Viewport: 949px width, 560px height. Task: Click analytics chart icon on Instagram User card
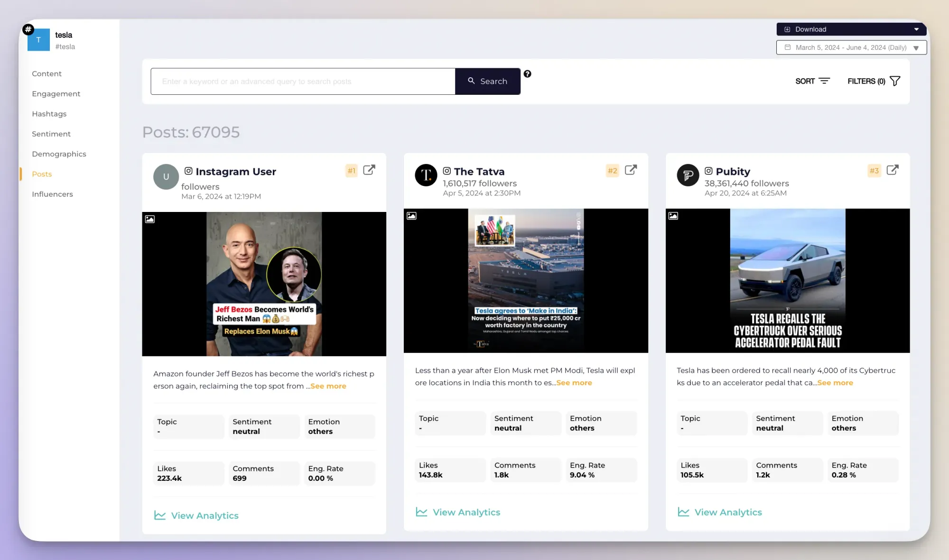point(160,515)
